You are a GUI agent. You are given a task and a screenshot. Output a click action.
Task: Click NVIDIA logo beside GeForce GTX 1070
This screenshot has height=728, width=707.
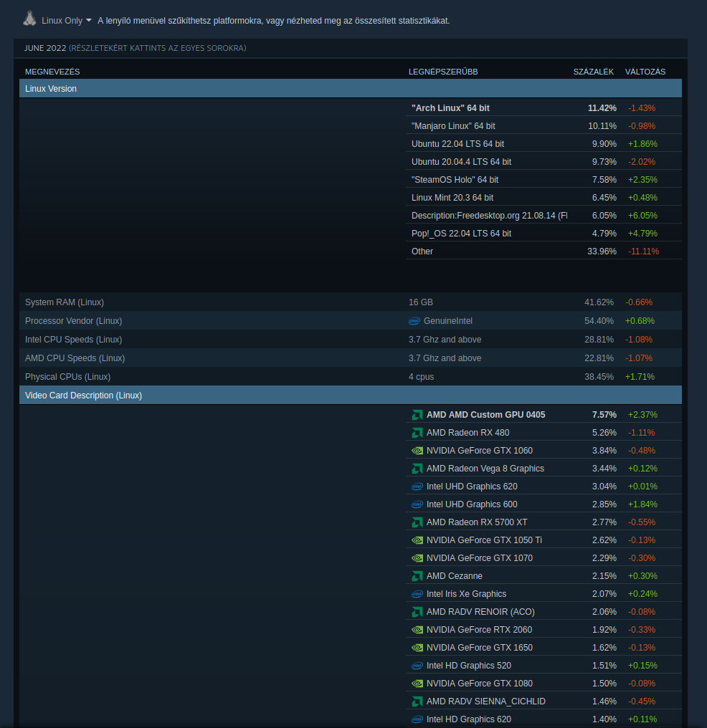coord(417,558)
